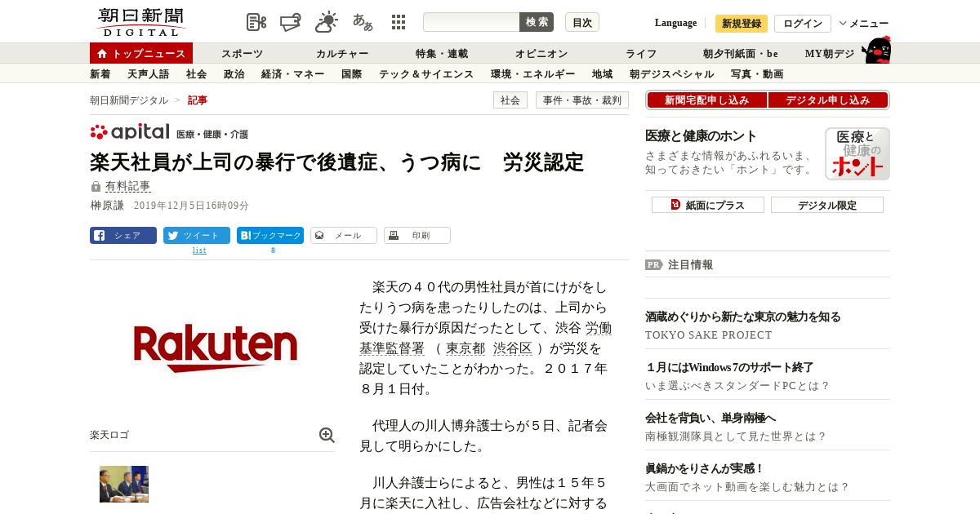Click デジタル申し込み button
The image size is (980, 514).
(x=828, y=100)
